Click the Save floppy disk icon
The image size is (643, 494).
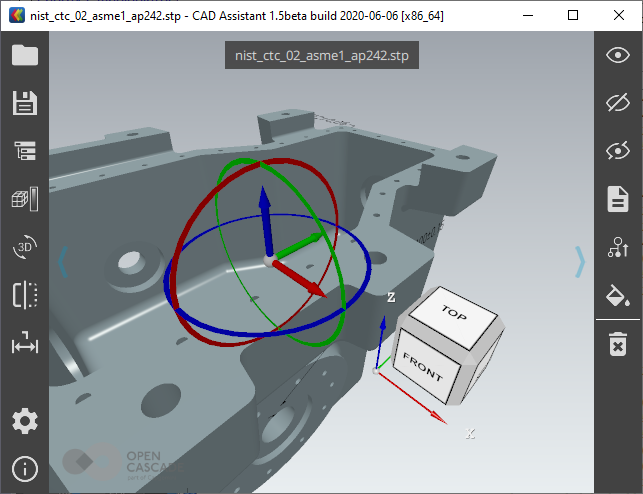(24, 102)
